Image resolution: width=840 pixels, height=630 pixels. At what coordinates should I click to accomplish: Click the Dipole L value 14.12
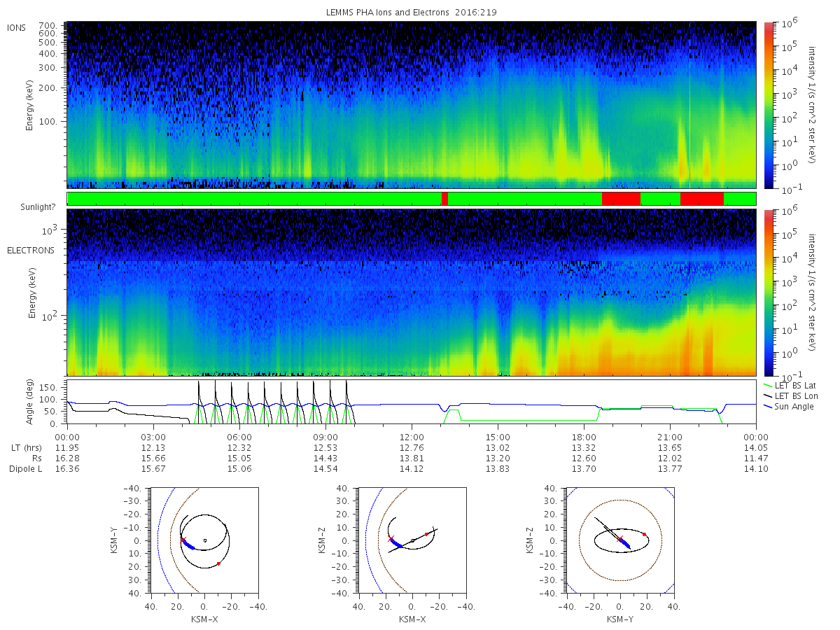412,469
